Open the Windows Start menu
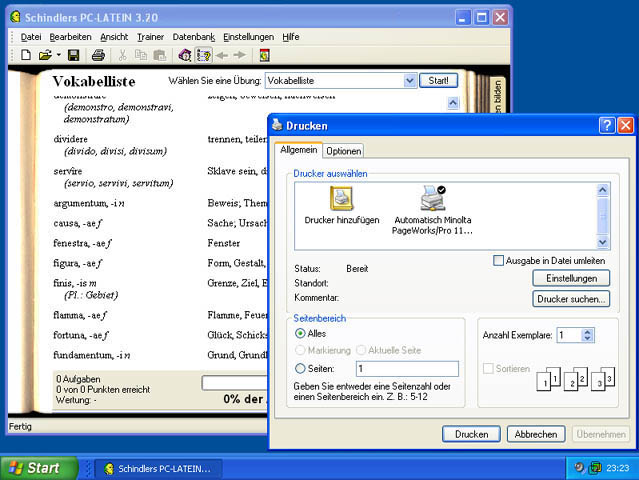Viewport: 639px width, 480px height. 39,468
